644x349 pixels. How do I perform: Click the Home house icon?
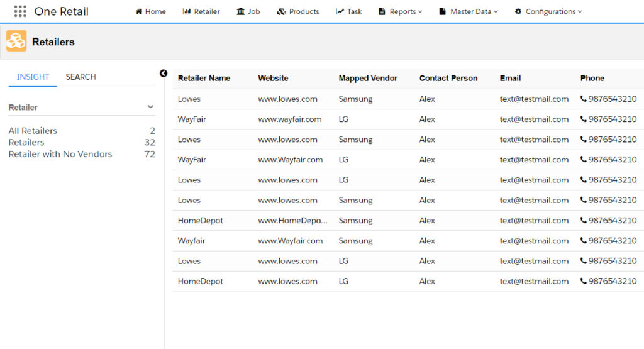point(139,11)
